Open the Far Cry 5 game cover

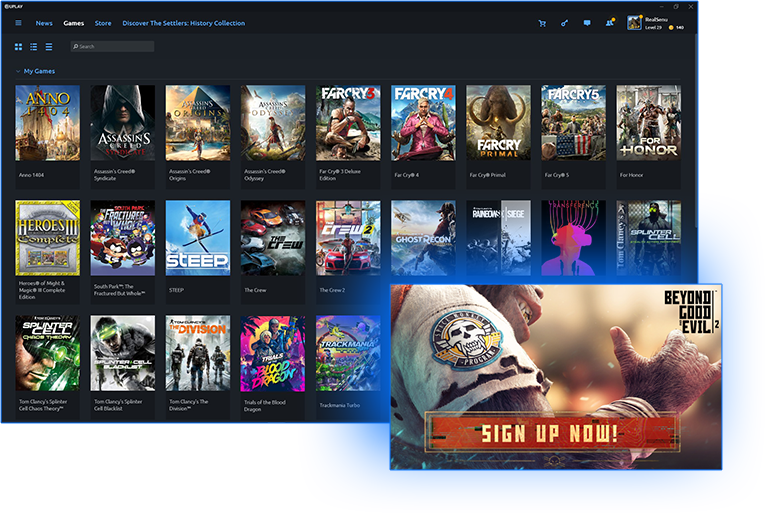coord(574,123)
